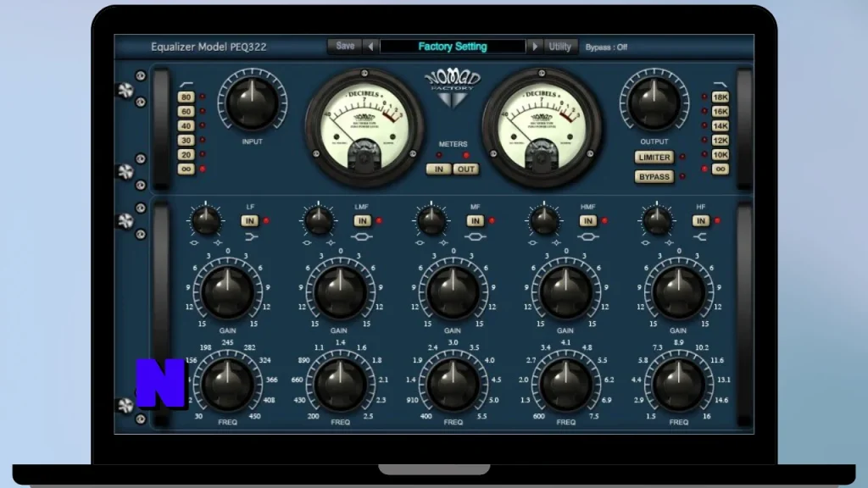Image resolution: width=868 pixels, height=488 pixels.
Task: Toggle the LMF band IN button
Action: 363,221
